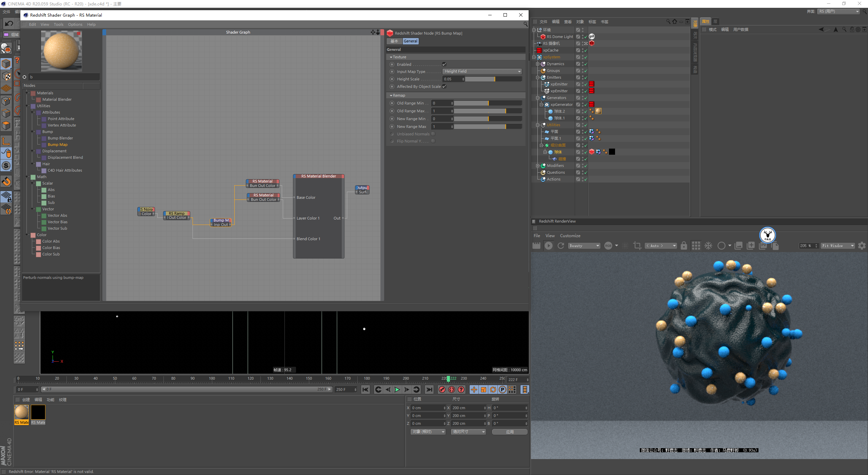Enable render region crop tool
Screen dimensions: 868x475
click(x=637, y=246)
